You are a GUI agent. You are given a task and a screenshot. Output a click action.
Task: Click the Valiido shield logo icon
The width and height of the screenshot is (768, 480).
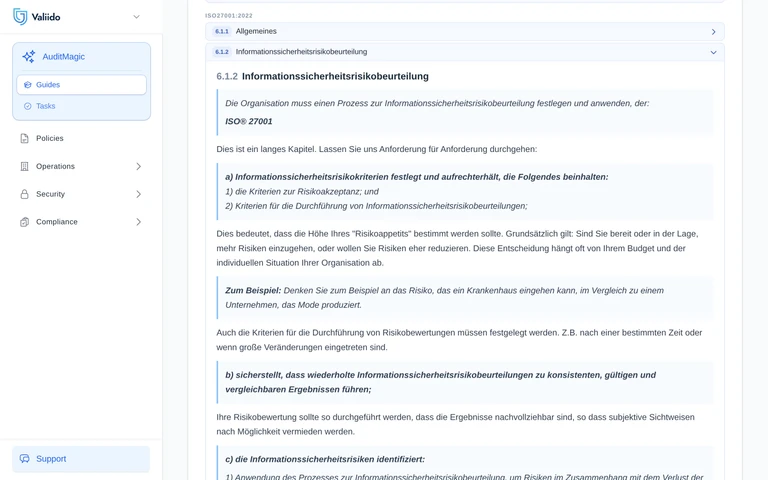(20, 17)
